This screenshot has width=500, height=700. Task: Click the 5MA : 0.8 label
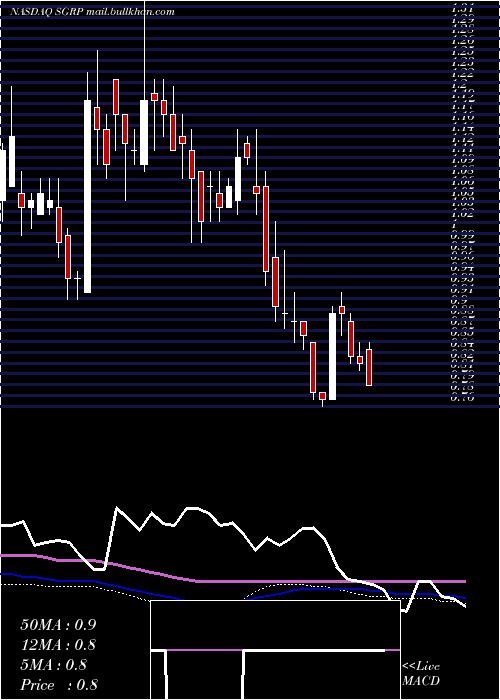click(x=54, y=665)
